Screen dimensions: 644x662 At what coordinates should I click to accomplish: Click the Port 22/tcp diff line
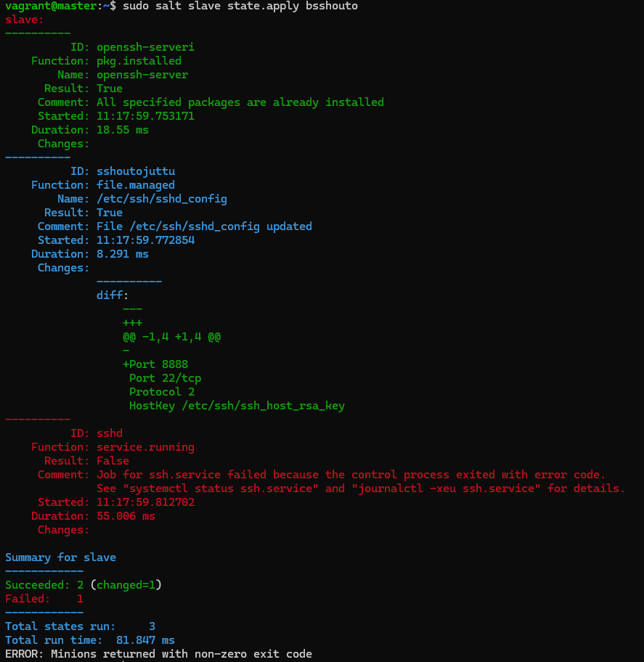165,378
